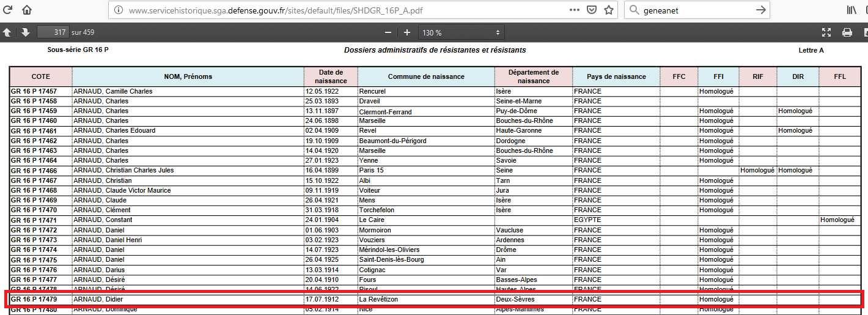Click the commune 'Beaumont-du-Périgord'
Viewport: 868px width, 315px height.
coord(392,141)
